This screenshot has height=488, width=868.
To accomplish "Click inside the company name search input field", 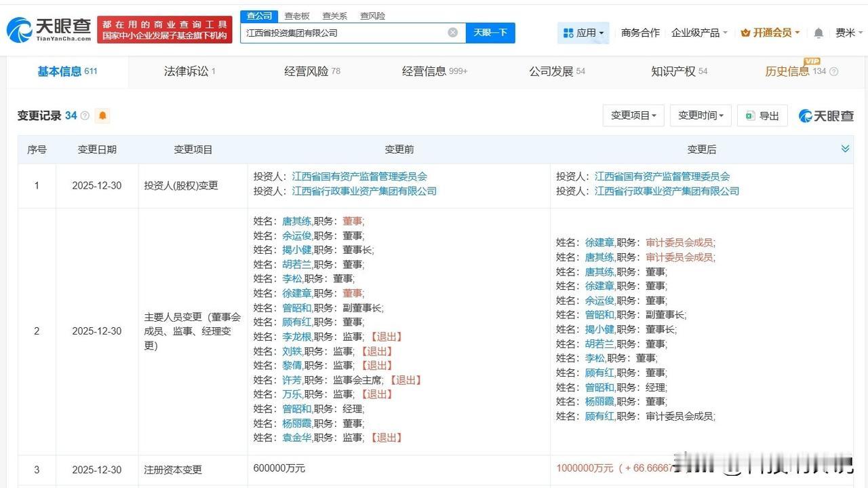I will [x=339, y=32].
